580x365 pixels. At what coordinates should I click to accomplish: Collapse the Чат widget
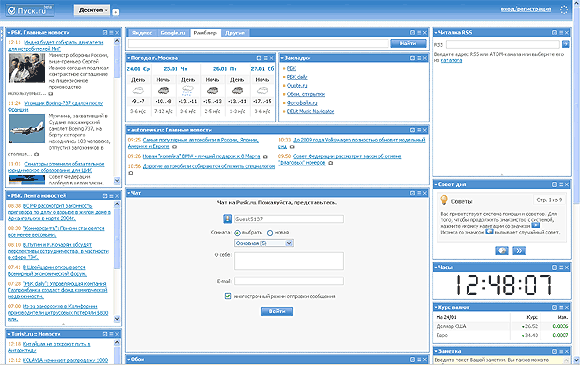tap(129, 193)
